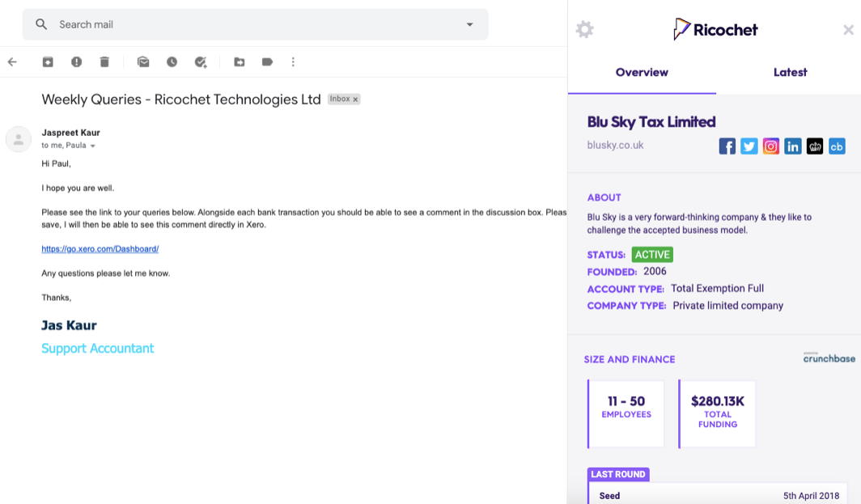This screenshot has height=504, width=861.
Task: Click the Jas Kaur signature name
Action: tap(70, 325)
